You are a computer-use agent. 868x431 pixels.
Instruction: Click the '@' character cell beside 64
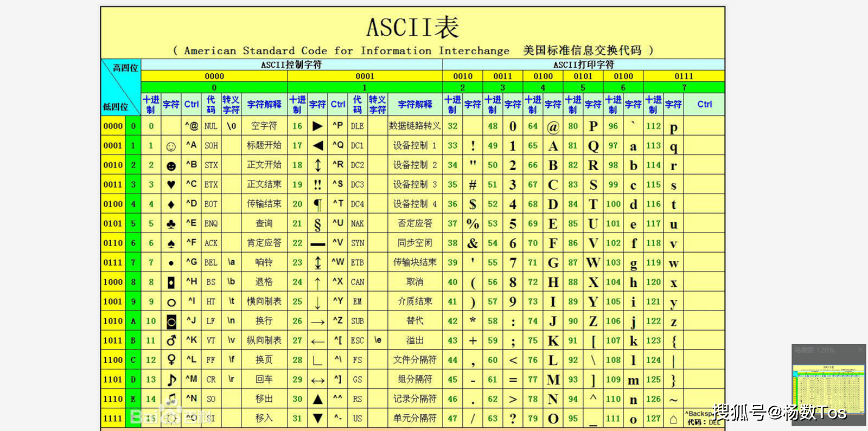(x=553, y=127)
